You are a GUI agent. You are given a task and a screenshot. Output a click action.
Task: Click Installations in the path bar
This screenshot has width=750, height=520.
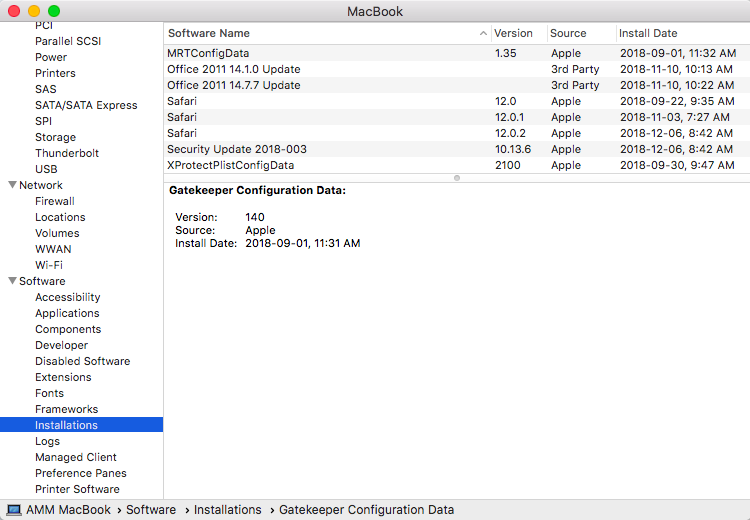pos(228,510)
